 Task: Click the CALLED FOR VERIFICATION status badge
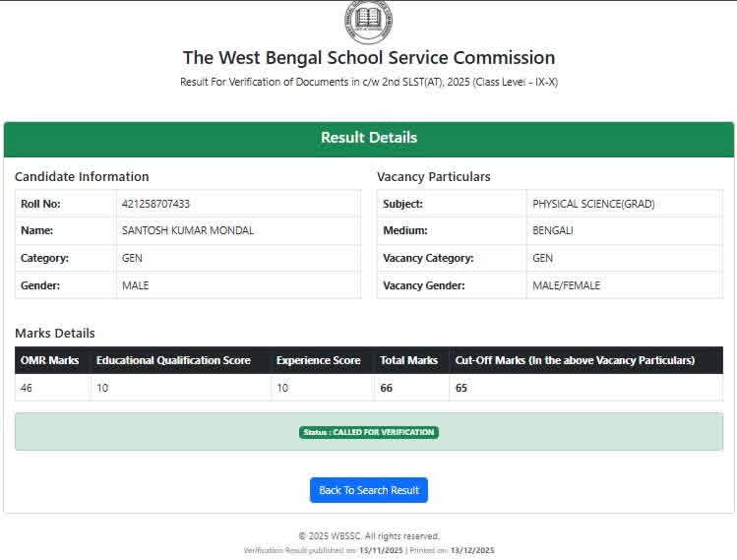click(x=368, y=432)
